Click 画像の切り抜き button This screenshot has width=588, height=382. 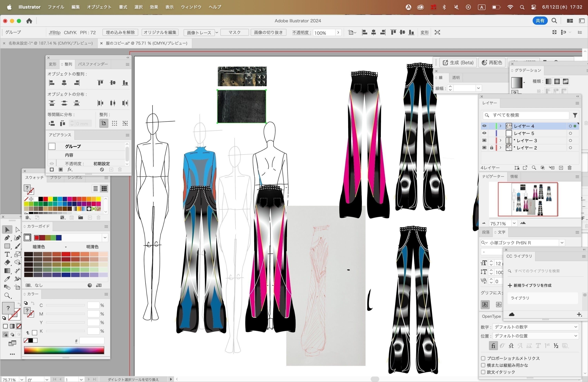(268, 32)
